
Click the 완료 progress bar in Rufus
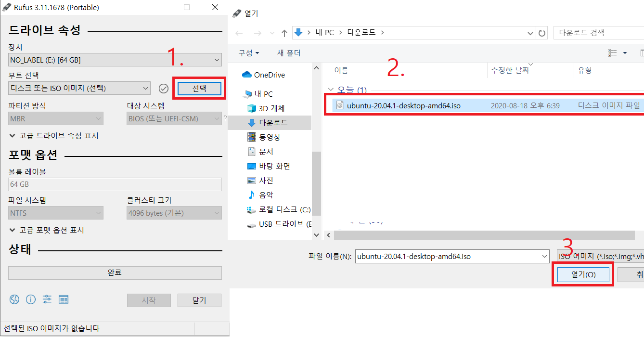click(115, 272)
